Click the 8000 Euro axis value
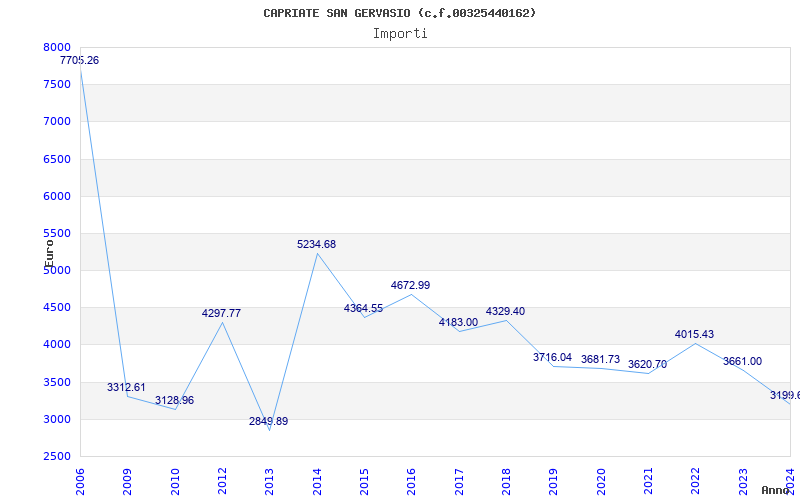This screenshot has width=800, height=500. [57, 47]
